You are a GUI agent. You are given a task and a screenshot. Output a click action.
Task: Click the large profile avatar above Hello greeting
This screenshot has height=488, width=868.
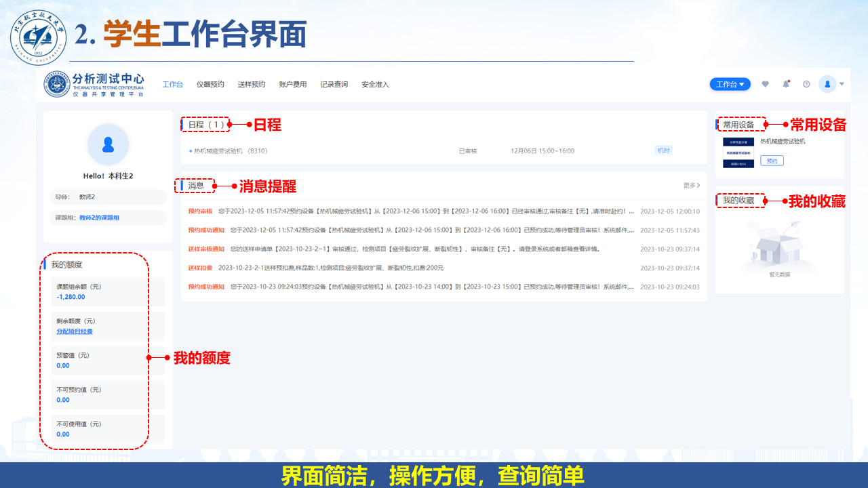click(x=108, y=144)
